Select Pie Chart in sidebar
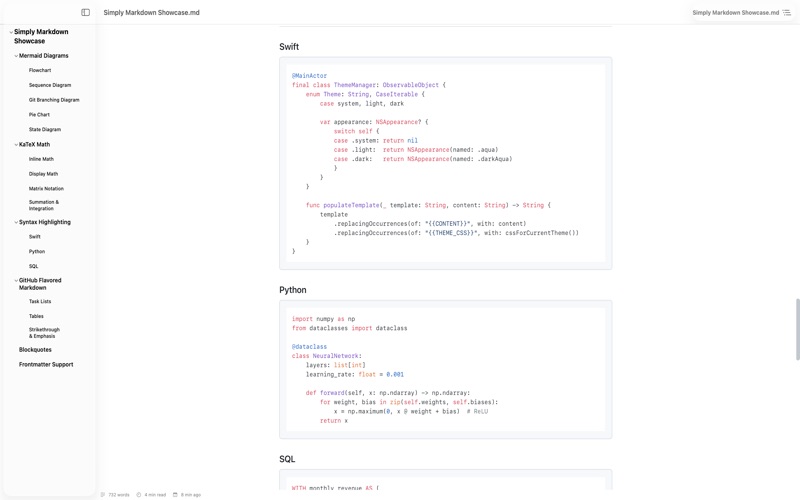The height and width of the screenshot is (500, 800). 39,115
